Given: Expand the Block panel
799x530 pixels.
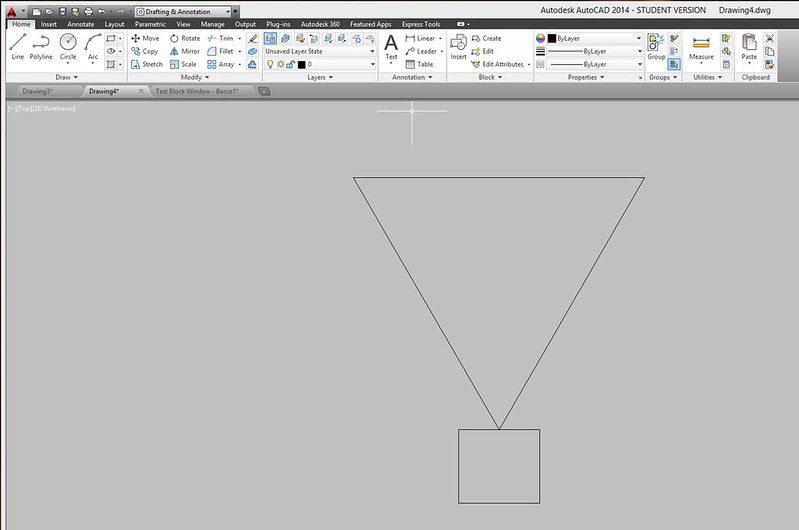Looking at the screenshot, I should pyautogui.click(x=490, y=77).
